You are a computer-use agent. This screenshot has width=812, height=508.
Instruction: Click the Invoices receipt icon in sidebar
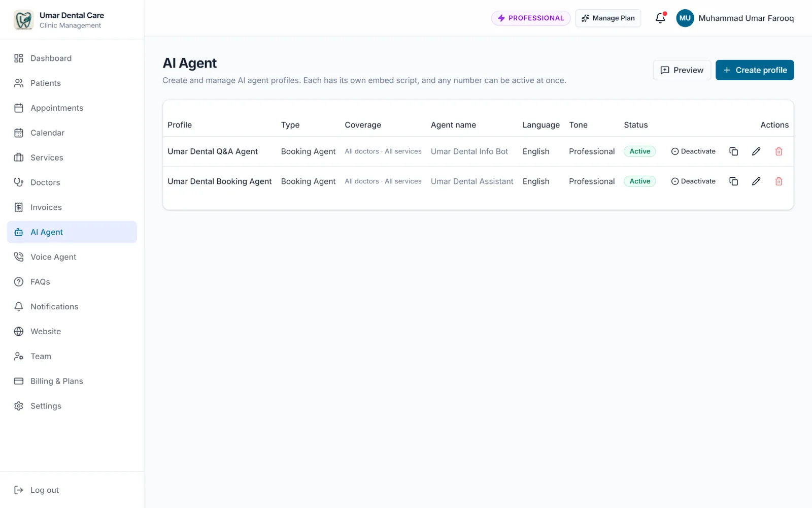(x=19, y=207)
